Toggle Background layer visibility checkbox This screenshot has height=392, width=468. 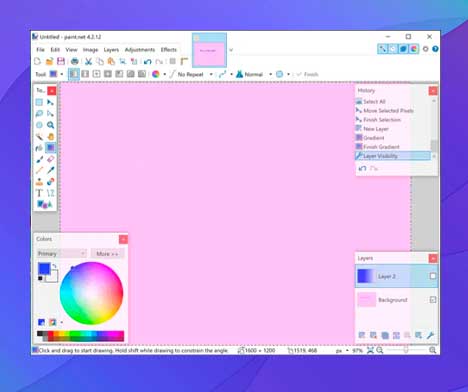433,300
